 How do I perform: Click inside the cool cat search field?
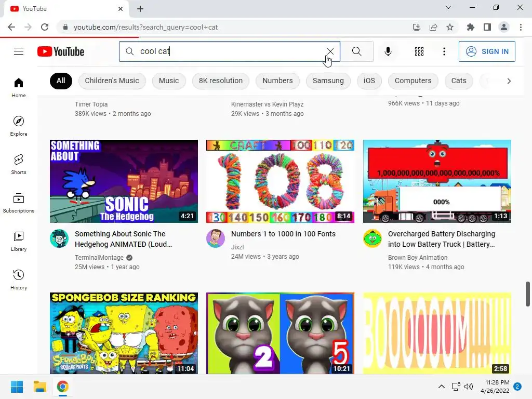229,51
